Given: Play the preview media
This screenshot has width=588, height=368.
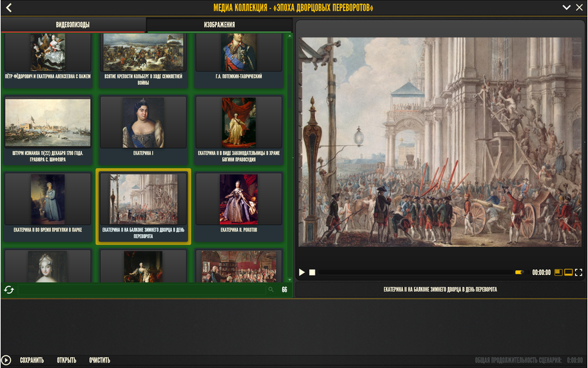Looking at the screenshot, I should pyautogui.click(x=302, y=272).
